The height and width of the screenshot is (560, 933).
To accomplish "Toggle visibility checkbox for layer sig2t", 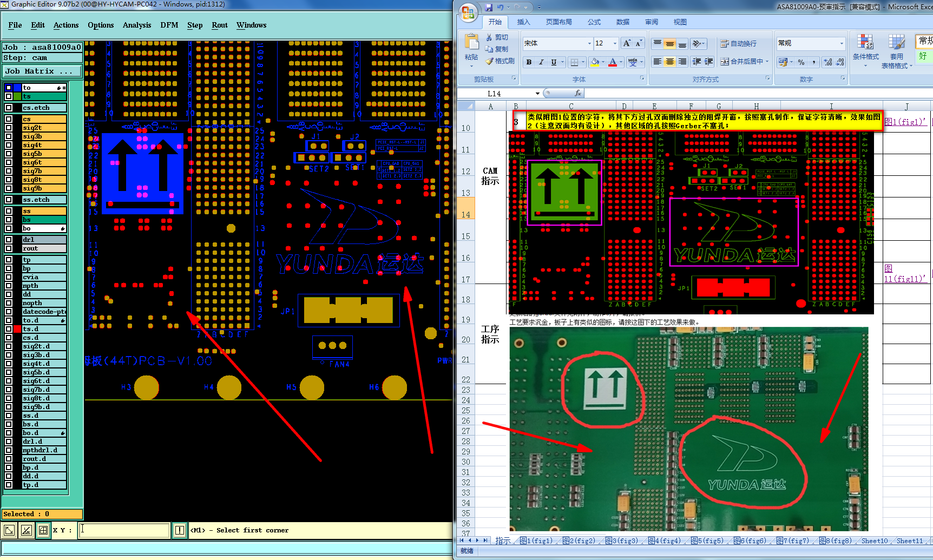I will coord(9,128).
